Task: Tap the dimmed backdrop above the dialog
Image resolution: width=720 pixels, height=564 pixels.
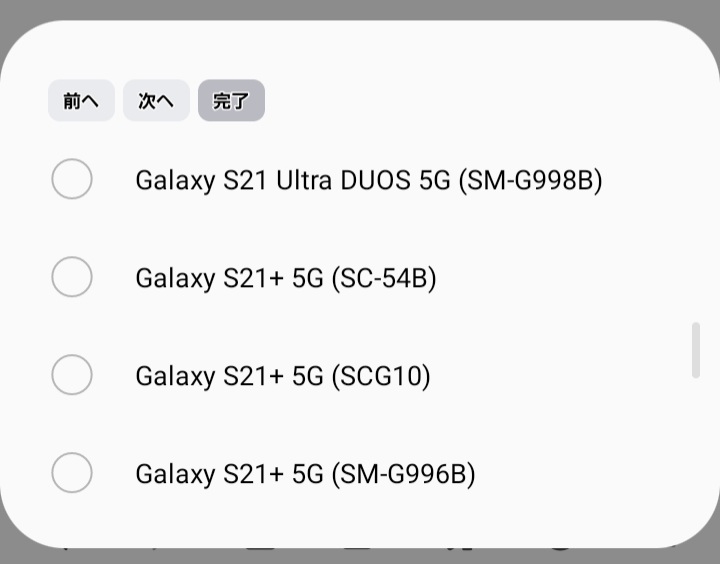Action: point(360,9)
